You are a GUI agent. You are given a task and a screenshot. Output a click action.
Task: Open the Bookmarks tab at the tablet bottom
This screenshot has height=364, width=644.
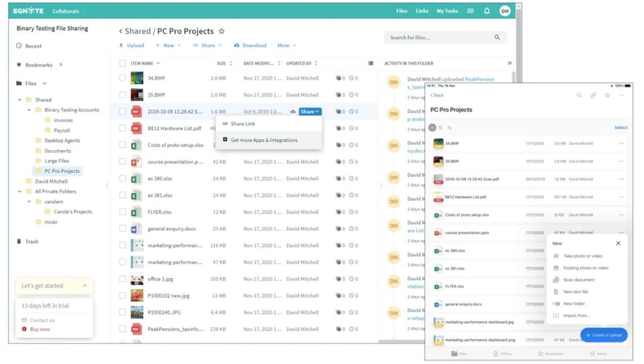coord(551,354)
